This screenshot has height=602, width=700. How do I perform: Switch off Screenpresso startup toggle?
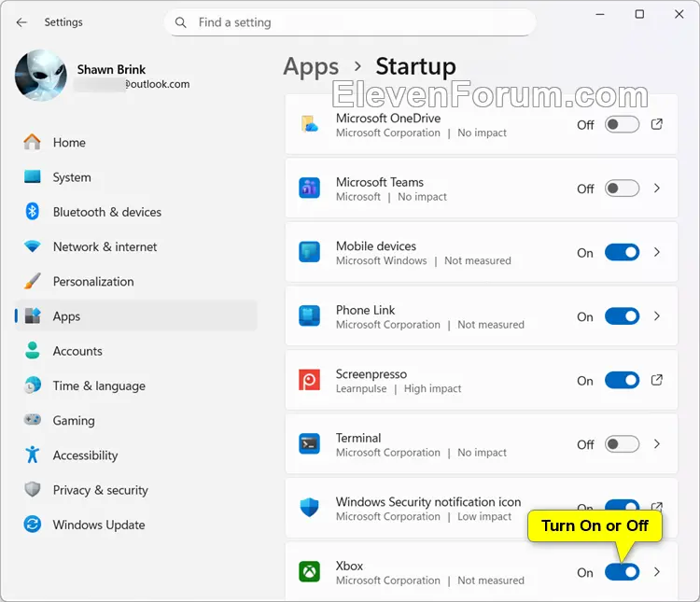coord(622,380)
